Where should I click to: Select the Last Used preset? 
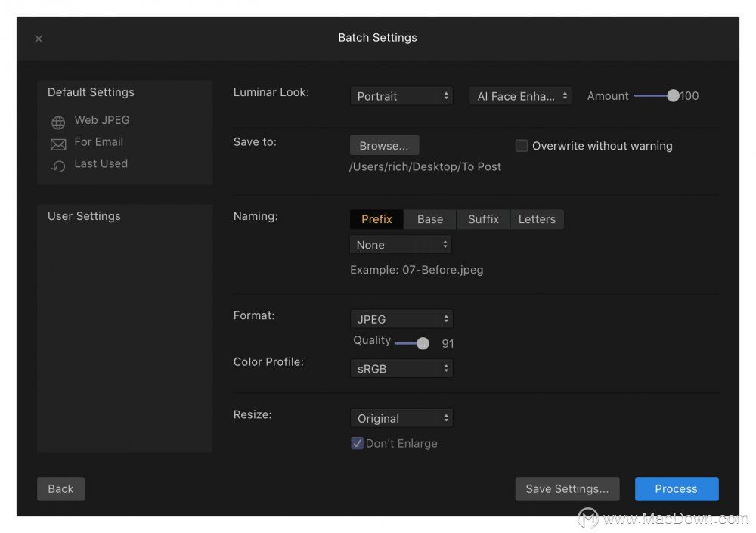click(101, 163)
